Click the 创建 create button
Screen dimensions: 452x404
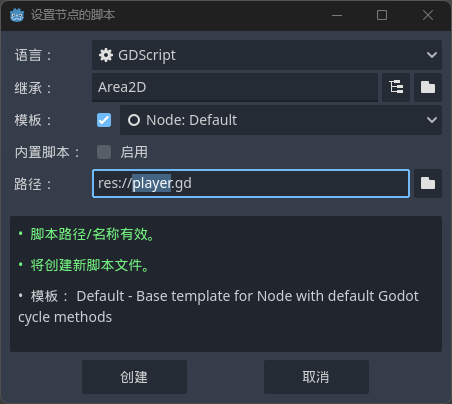134,377
